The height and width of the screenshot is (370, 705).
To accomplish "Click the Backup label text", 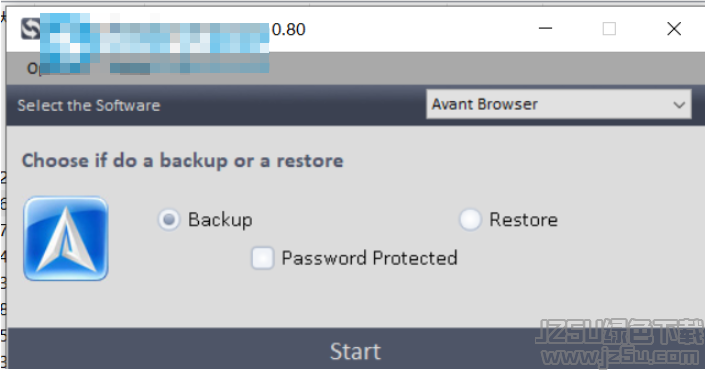I will pos(220,220).
